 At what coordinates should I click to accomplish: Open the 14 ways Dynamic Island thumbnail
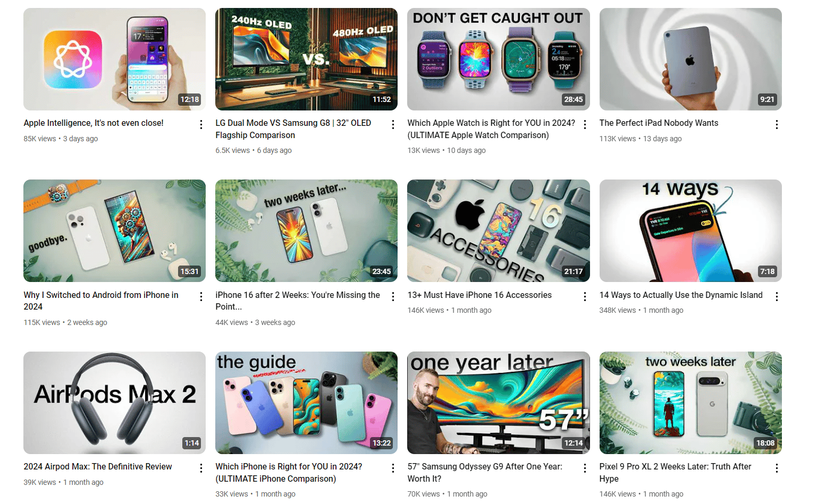690,230
